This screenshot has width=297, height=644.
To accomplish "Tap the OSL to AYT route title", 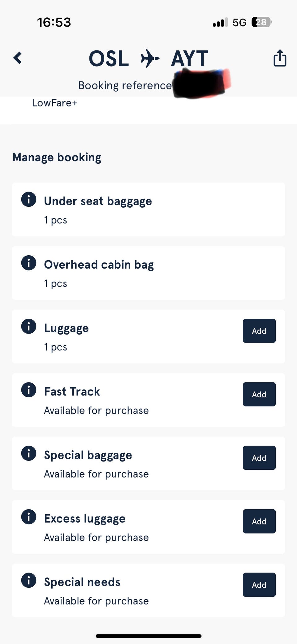I will [148, 58].
